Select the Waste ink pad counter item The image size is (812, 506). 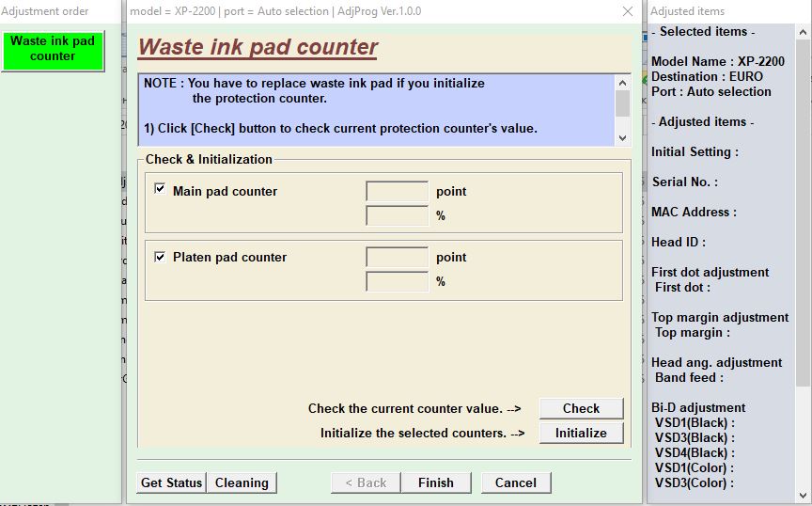(53, 49)
